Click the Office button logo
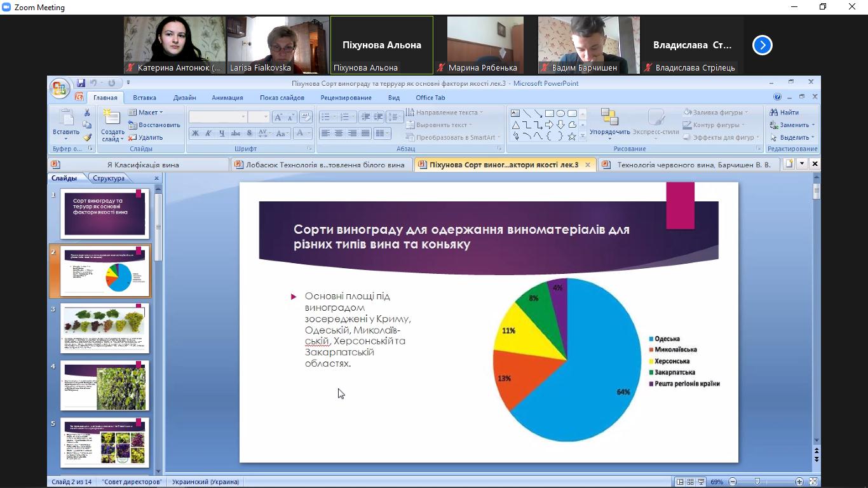The image size is (868, 488). coord(59,88)
